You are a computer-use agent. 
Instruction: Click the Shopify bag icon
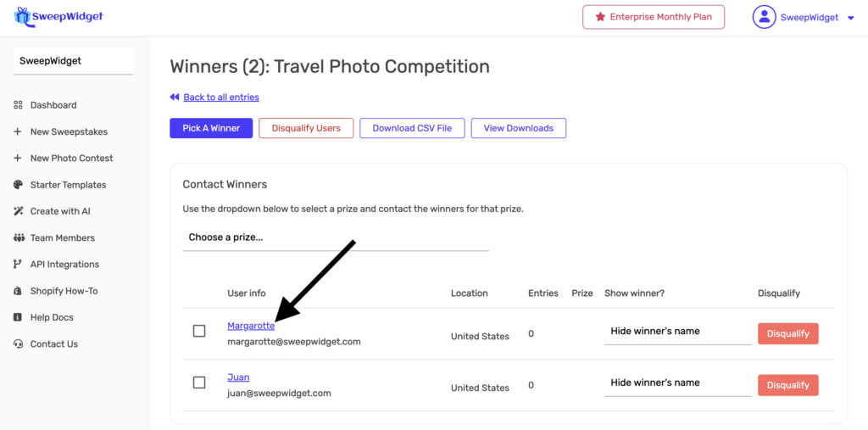pyautogui.click(x=18, y=291)
